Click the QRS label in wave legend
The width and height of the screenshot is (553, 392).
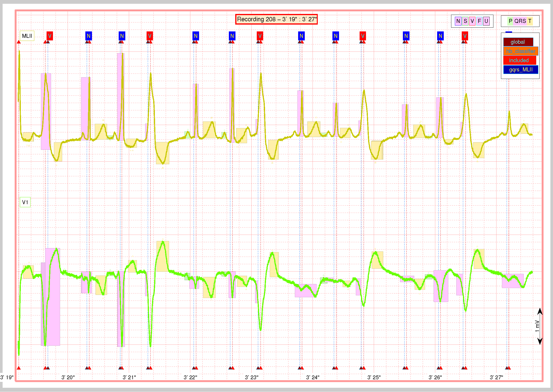pos(520,21)
